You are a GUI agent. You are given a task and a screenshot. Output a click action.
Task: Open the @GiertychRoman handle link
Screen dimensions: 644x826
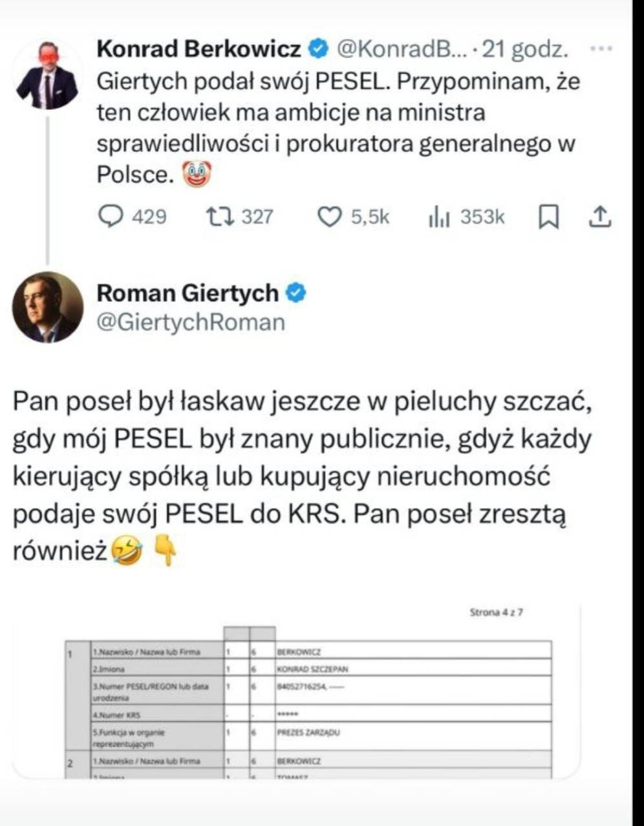click(x=191, y=322)
